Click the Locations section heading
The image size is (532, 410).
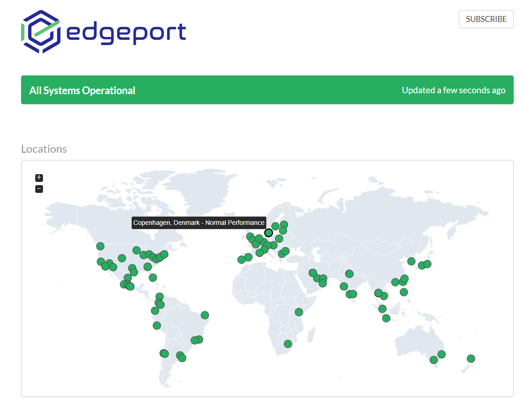click(x=44, y=149)
